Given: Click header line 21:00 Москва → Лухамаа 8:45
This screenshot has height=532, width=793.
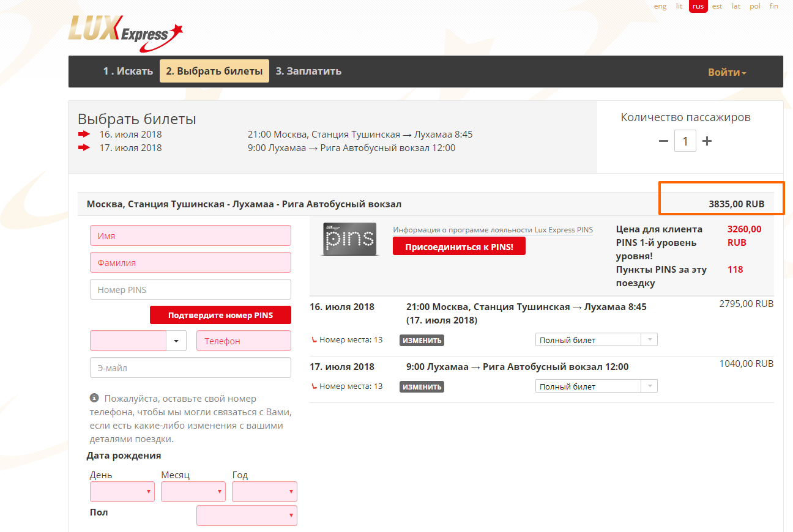Looking at the screenshot, I should (360, 135).
